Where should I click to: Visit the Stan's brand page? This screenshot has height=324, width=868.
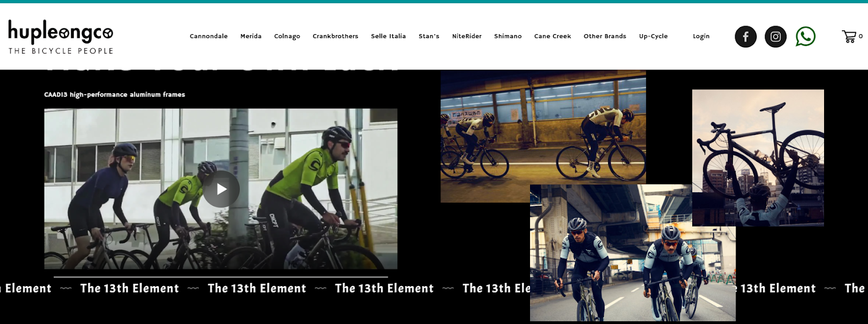click(429, 36)
